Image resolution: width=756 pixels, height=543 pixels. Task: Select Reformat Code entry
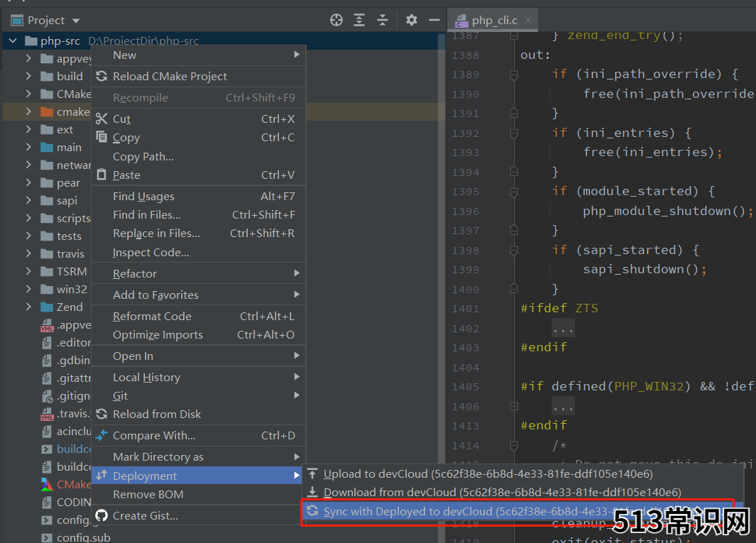pyautogui.click(x=199, y=317)
